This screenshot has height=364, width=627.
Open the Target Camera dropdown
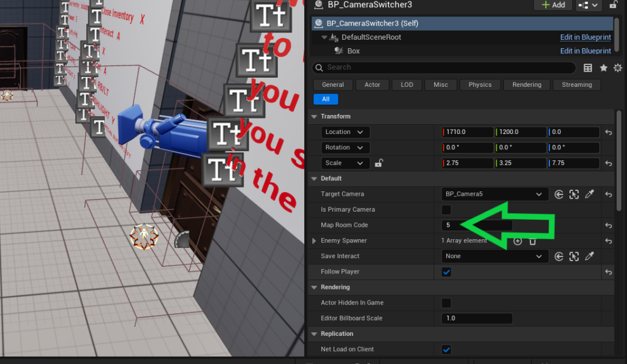coord(494,194)
